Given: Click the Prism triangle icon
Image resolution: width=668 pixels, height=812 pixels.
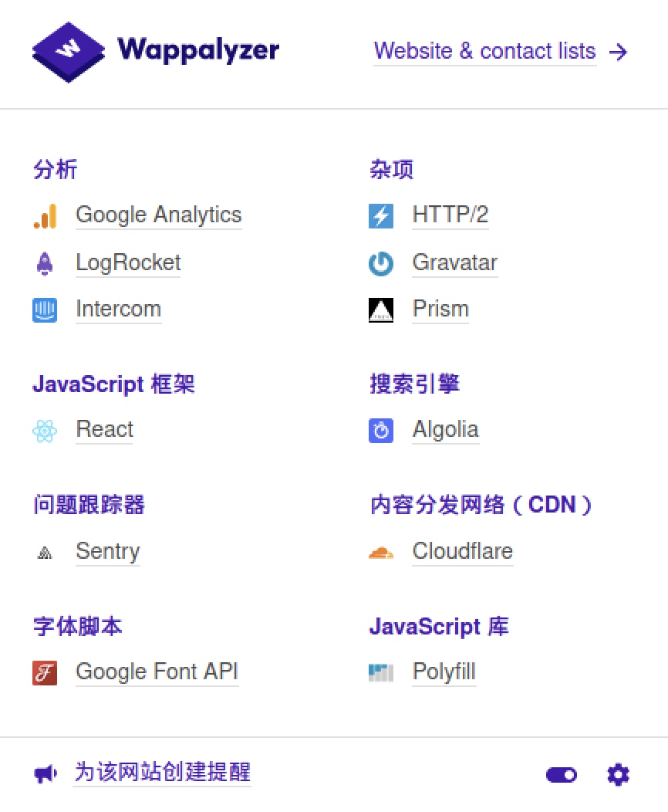Looking at the screenshot, I should (x=381, y=310).
